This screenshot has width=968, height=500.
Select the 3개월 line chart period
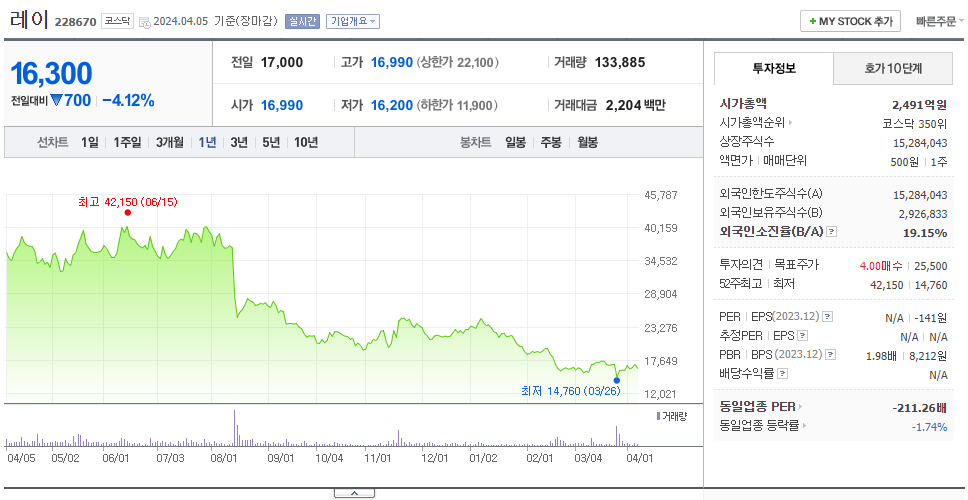[170, 143]
